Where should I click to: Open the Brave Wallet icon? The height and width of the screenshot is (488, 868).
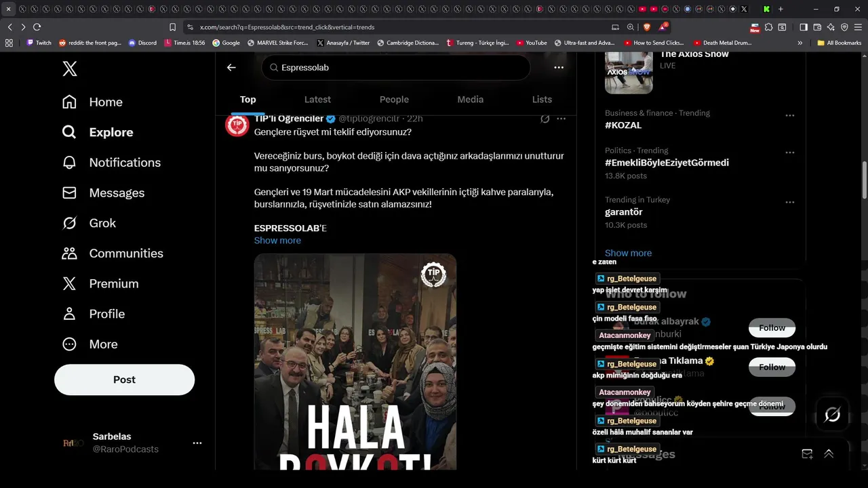(817, 27)
